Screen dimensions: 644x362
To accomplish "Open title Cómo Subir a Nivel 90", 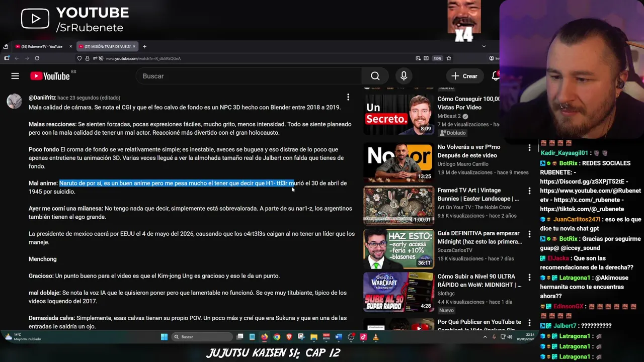I will (x=479, y=281).
